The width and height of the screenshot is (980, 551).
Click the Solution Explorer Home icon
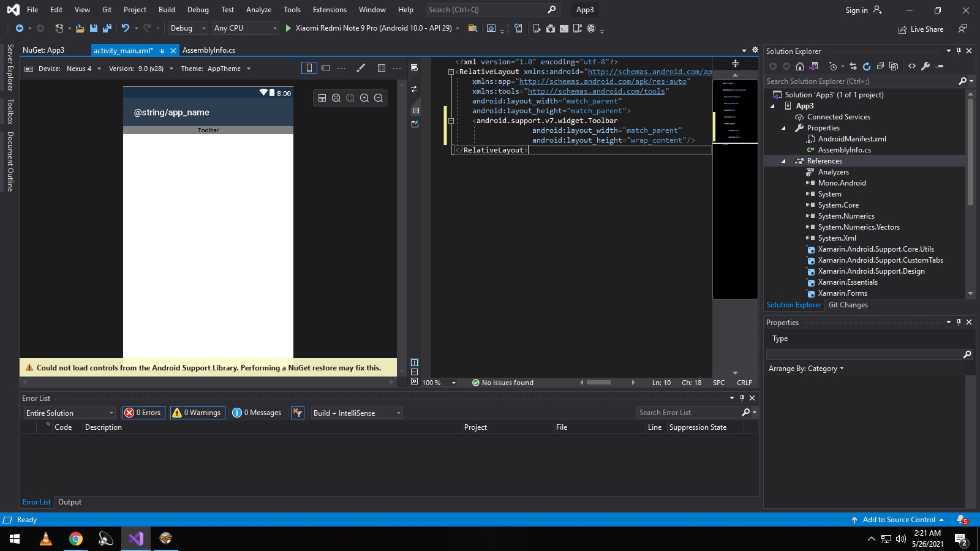pyautogui.click(x=800, y=66)
